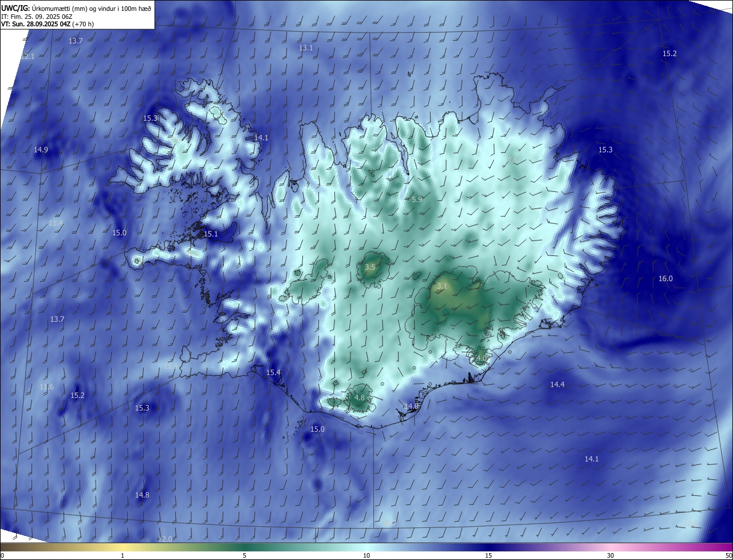This screenshot has width=733, height=560.
Task: Click the colour scale tick labelled 30
Action: [x=610, y=555]
